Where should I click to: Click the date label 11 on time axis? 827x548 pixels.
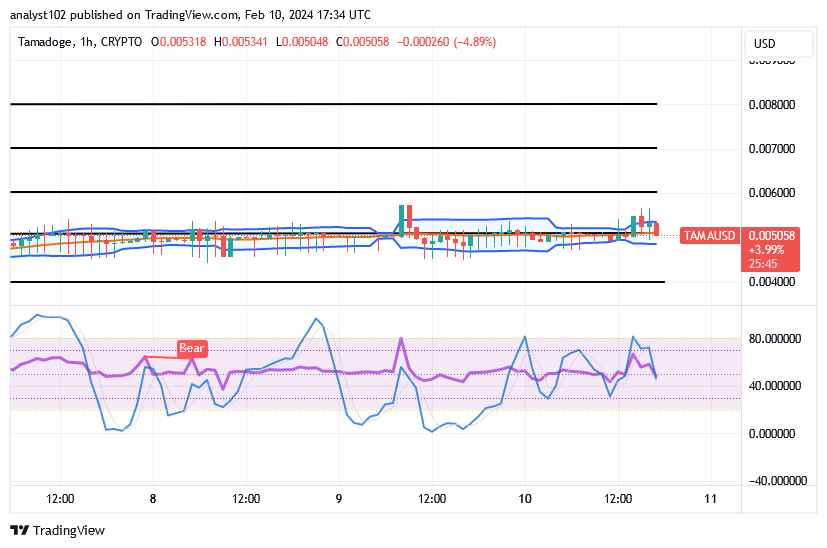(x=710, y=498)
